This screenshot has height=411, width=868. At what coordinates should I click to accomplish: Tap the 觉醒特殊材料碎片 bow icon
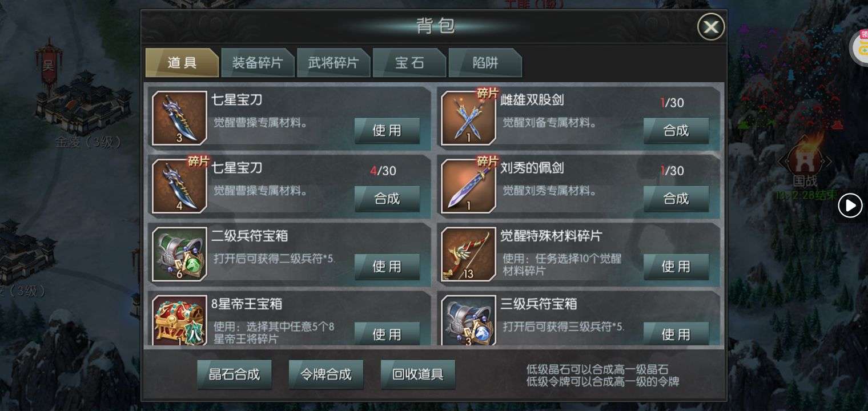(468, 254)
